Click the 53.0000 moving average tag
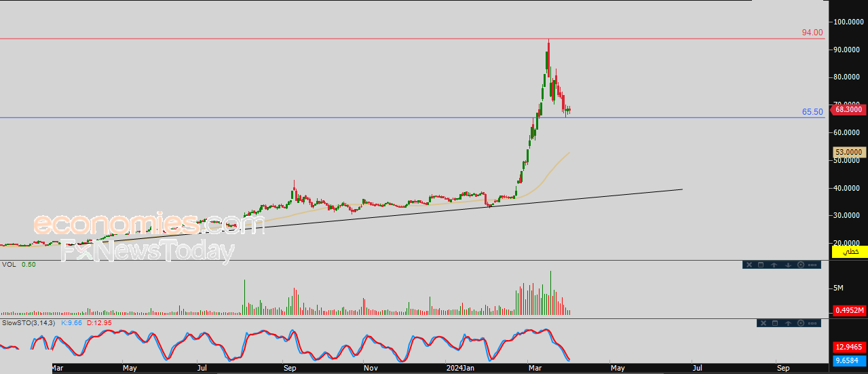The height and width of the screenshot is (374, 868). tap(849, 153)
